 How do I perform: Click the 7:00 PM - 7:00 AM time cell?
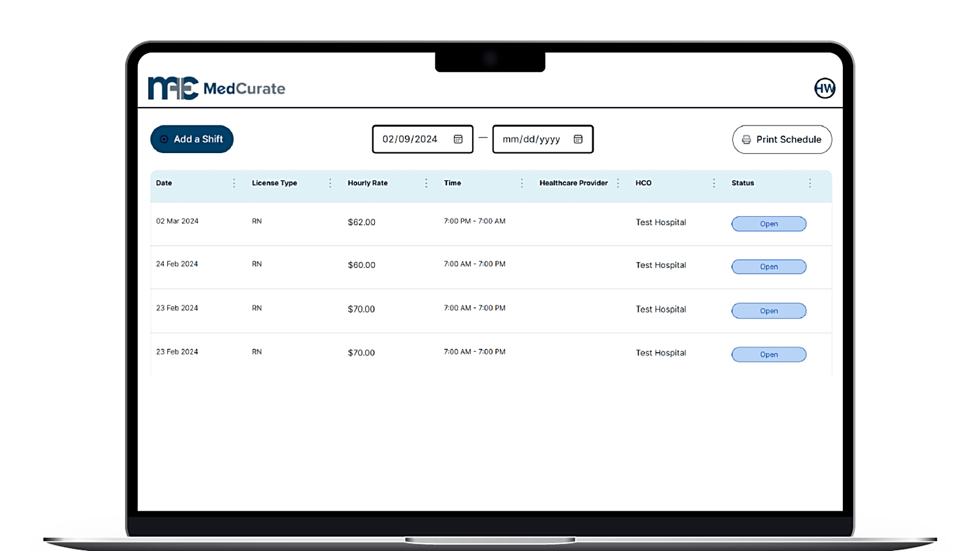[475, 221]
